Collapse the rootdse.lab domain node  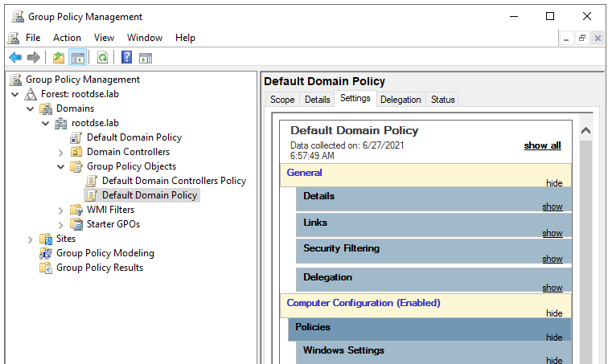tap(46, 123)
